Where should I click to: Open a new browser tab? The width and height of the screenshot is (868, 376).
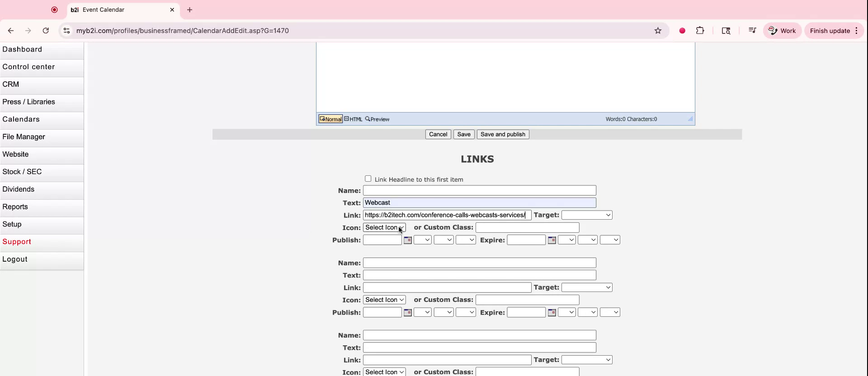(x=189, y=9)
